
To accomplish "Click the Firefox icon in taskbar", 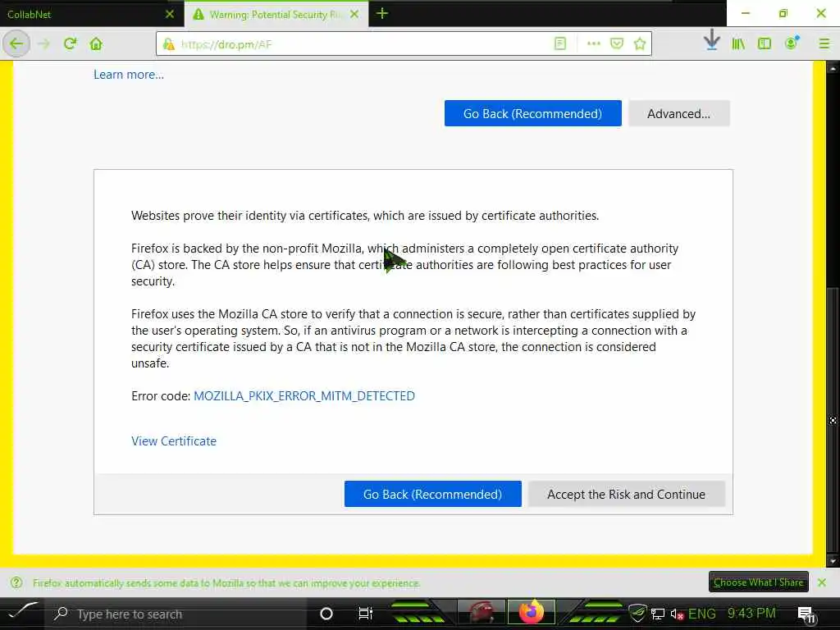I will coord(532,612).
